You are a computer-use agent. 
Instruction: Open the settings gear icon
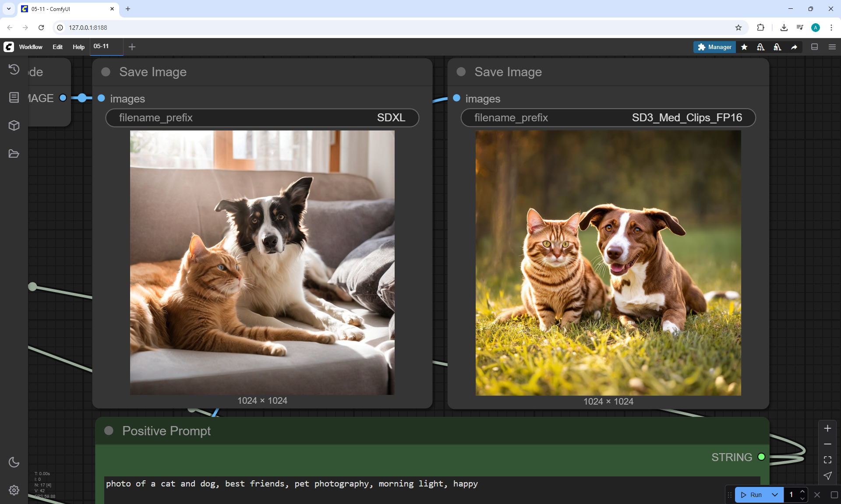(14, 490)
